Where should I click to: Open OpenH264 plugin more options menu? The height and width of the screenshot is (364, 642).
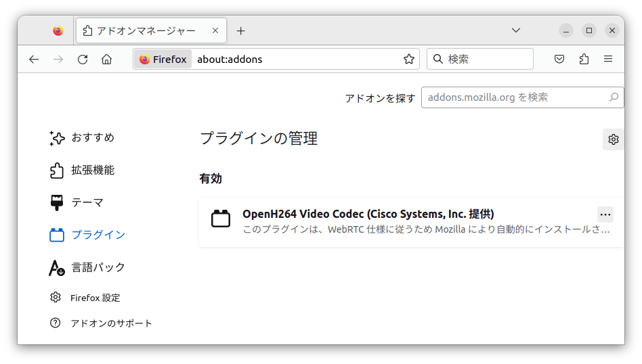[605, 214]
